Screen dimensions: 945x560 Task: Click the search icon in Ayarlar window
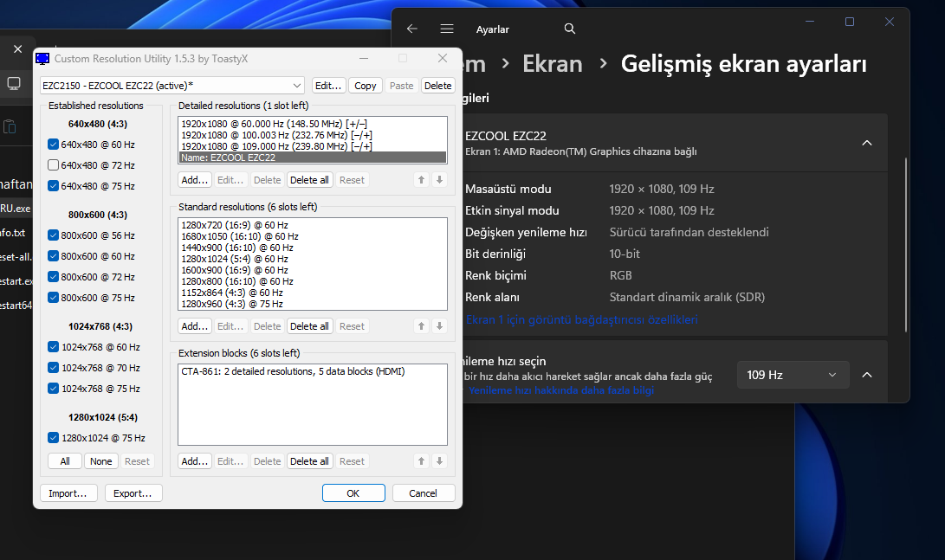pyautogui.click(x=570, y=29)
